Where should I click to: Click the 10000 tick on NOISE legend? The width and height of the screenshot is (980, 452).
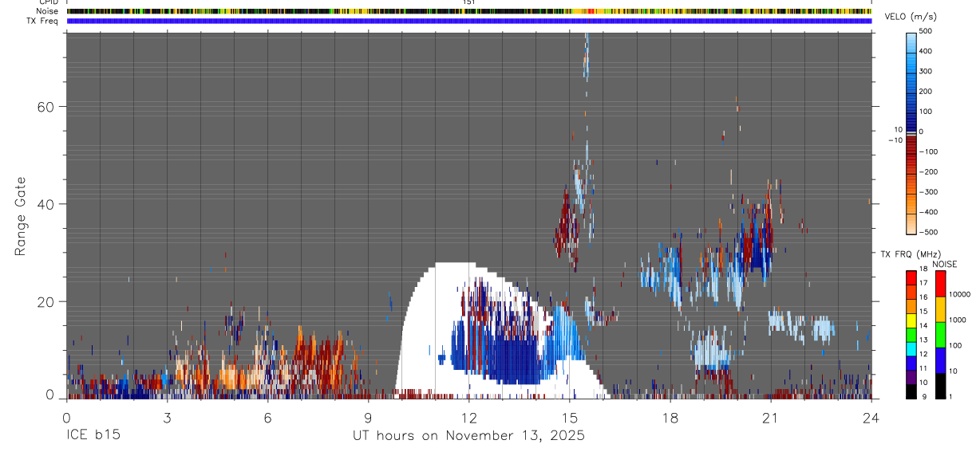click(x=960, y=294)
